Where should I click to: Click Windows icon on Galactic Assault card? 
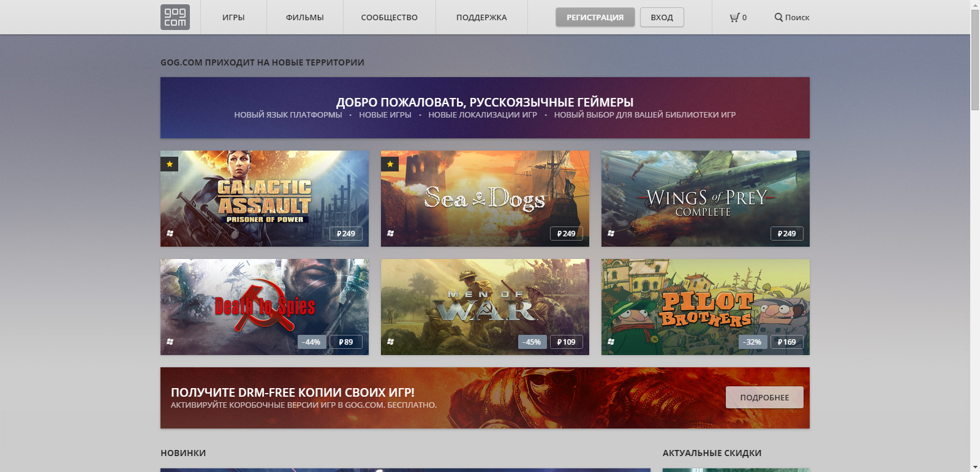click(170, 233)
